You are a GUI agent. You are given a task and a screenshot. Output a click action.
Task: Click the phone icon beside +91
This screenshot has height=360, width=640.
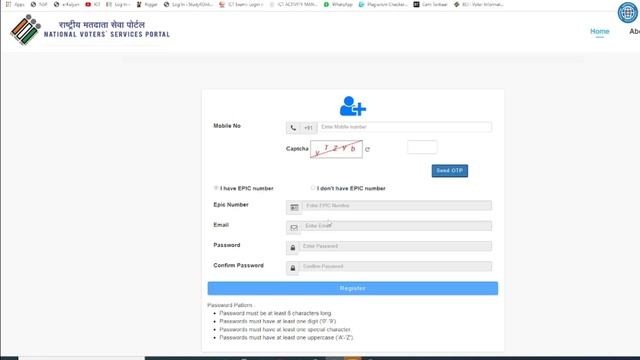(293, 128)
